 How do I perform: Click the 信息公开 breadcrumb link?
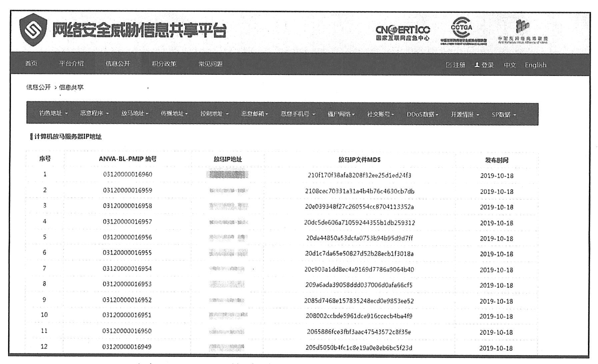click(38, 87)
